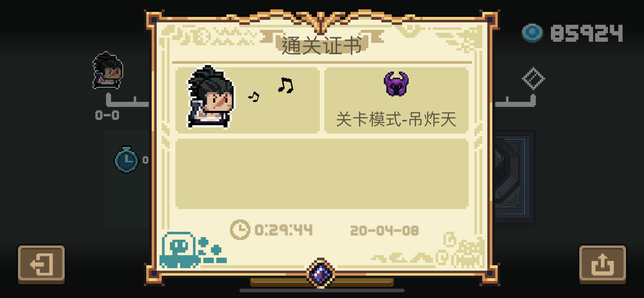Select the dimmed hero avatar above 0-0
Viewport: 644px width, 298px height.
107,71
